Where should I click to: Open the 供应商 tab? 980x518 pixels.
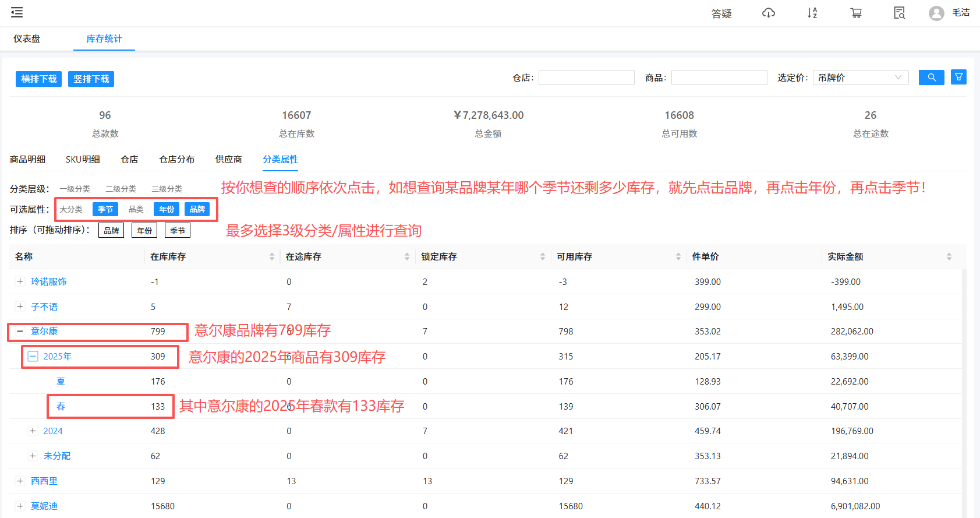point(228,159)
